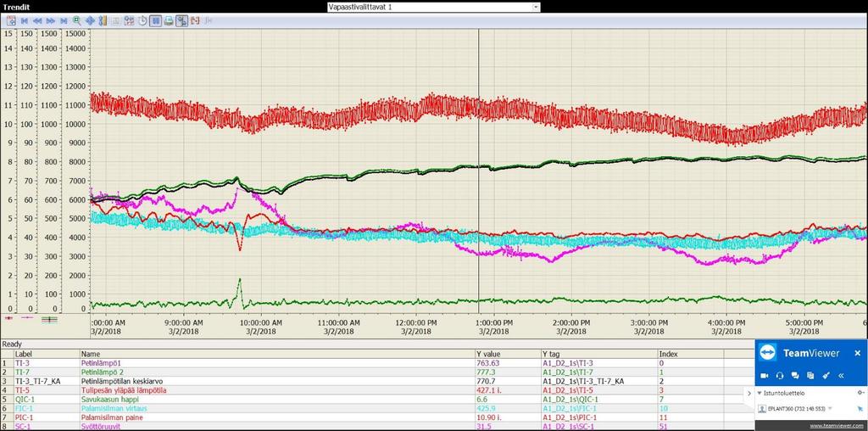The image size is (868, 431).
Task: Toggle the highlighted cursor-values toolbar button
Action: pos(181,20)
